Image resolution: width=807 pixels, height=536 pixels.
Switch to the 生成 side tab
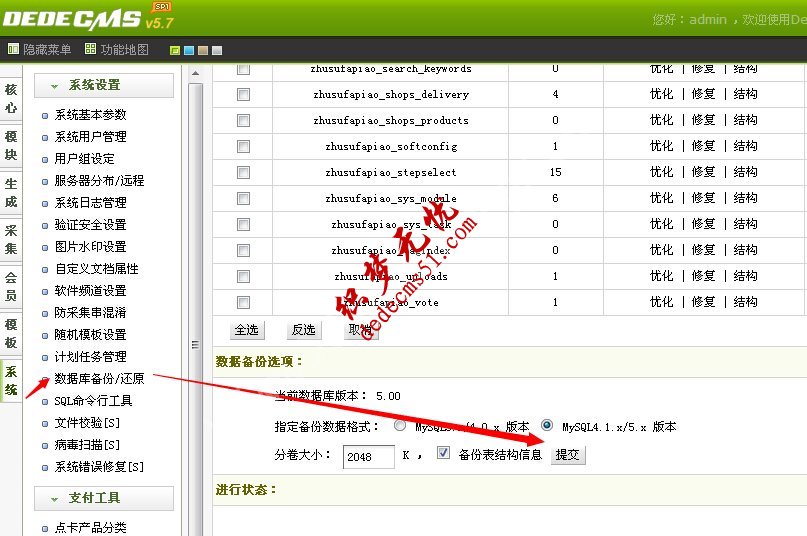tap(11, 193)
